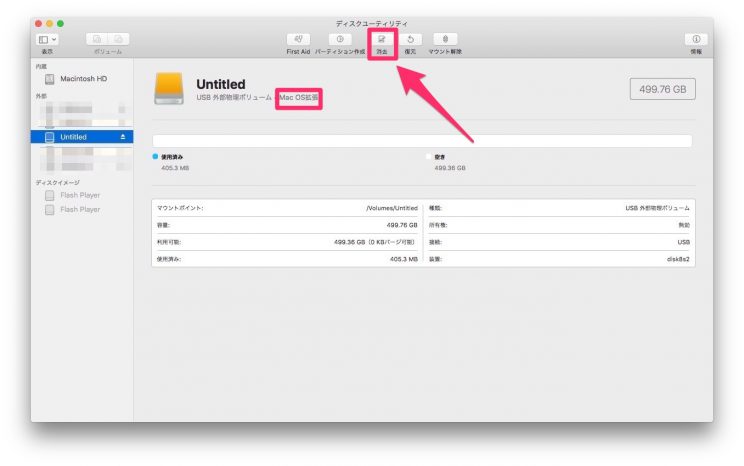Select the Untitled volume in sidebar
744x466 pixels.
point(73,137)
